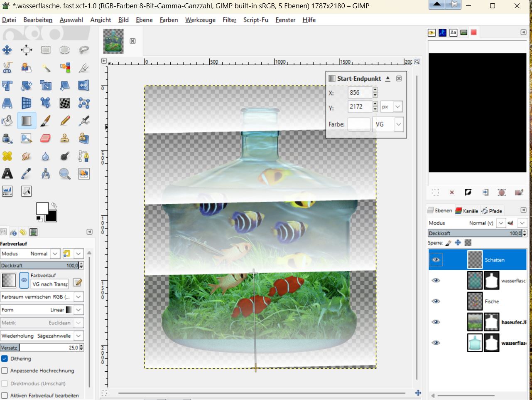532x400 pixels.
Task: Select the Eraser tool
Action: click(46, 138)
